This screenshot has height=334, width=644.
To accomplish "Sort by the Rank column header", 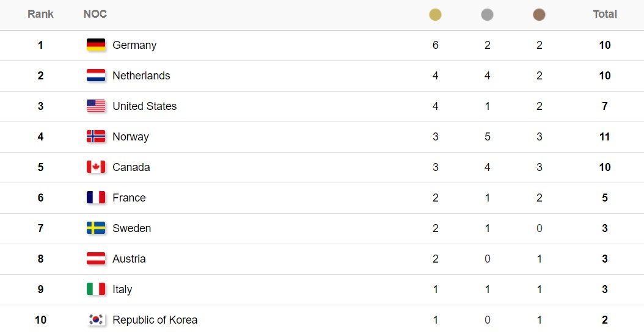I will (x=40, y=14).
